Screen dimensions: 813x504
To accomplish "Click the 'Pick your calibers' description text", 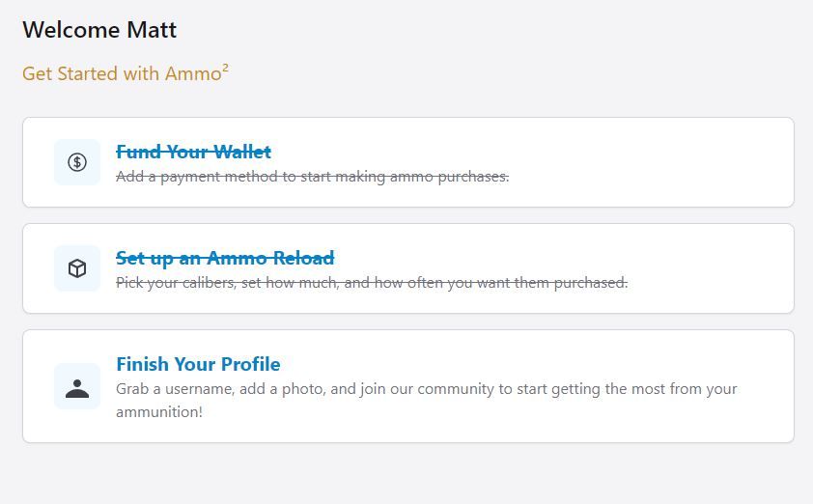I will point(372,283).
